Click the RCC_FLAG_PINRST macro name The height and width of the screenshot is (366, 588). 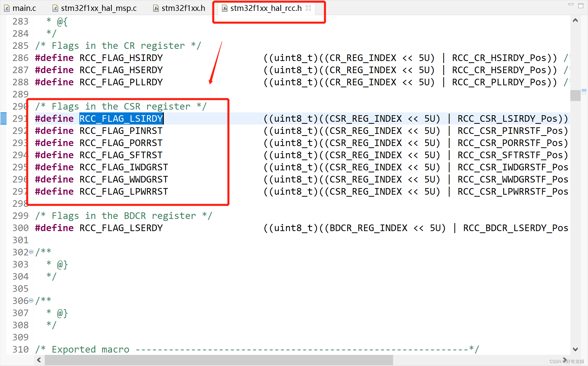click(x=121, y=131)
